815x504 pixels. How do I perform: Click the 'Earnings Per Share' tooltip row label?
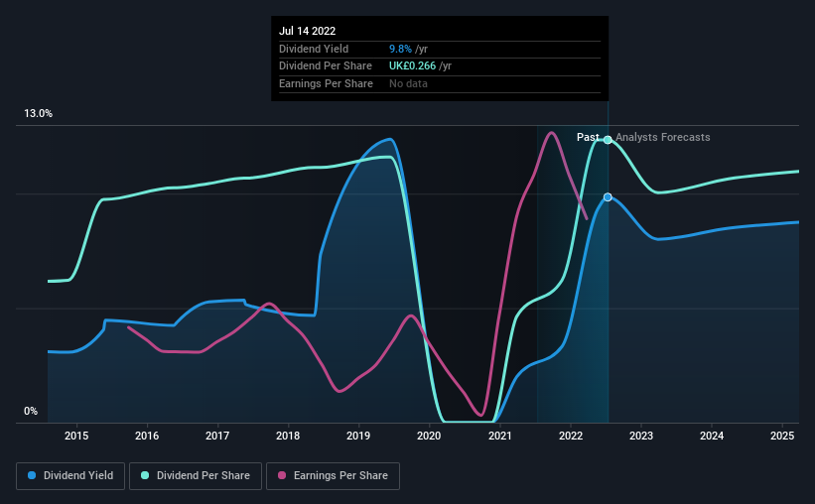[326, 83]
